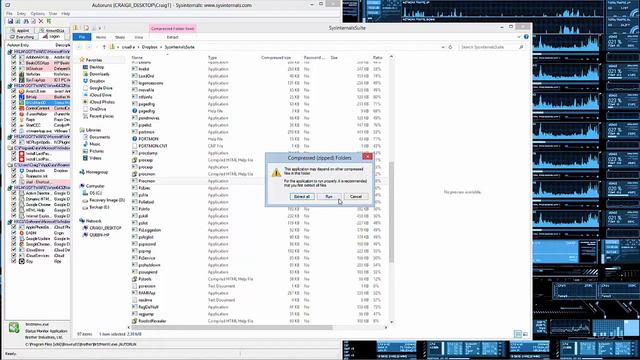Image resolution: width=640 pixels, height=360 pixels.
Task: Select the Pstools compiled help file
Action: pos(145,279)
